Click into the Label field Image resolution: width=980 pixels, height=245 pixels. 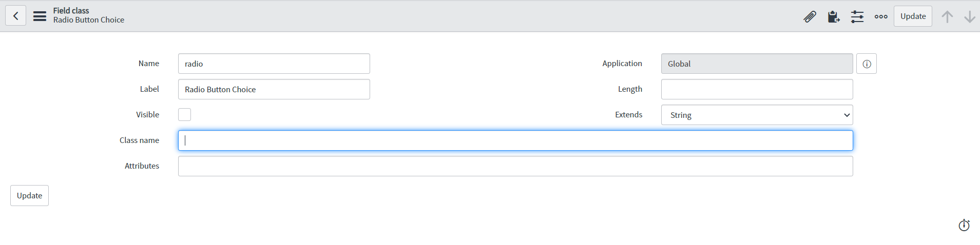tap(274, 89)
